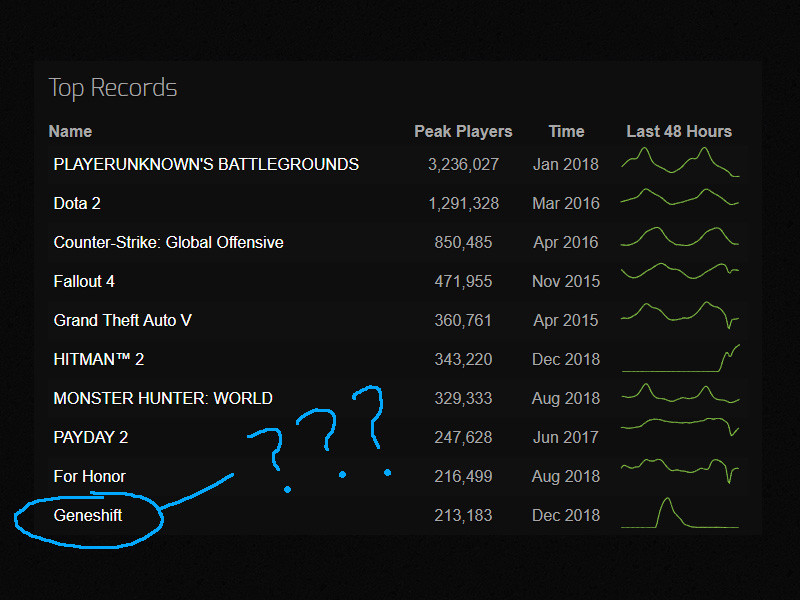Click the HITMAN 2 48-hour sparkline graph
The height and width of the screenshot is (600, 800).
click(680, 358)
